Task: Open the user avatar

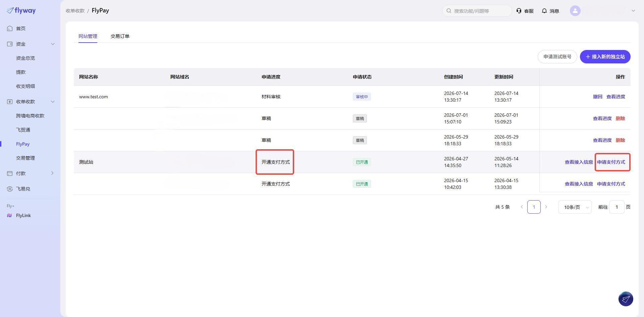Action: [x=575, y=11]
